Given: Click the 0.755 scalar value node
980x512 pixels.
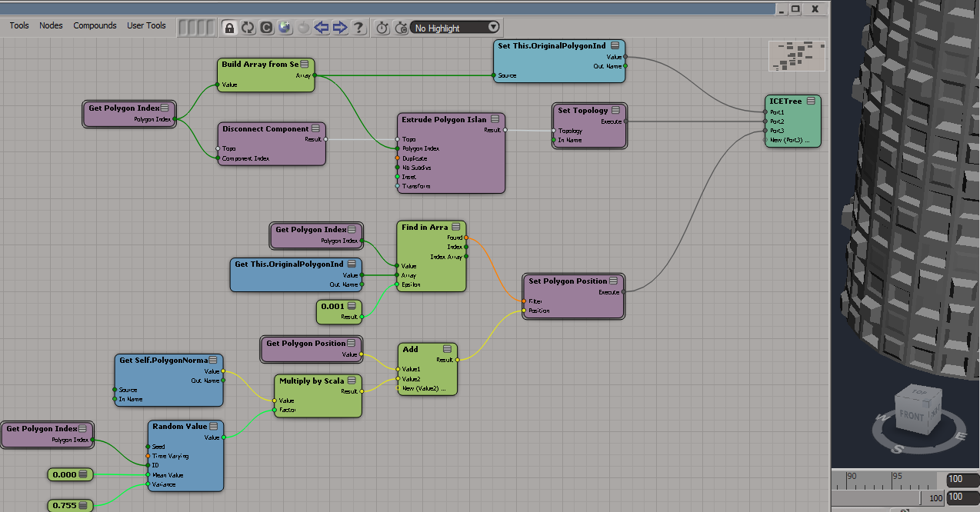Looking at the screenshot, I should (x=70, y=505).
